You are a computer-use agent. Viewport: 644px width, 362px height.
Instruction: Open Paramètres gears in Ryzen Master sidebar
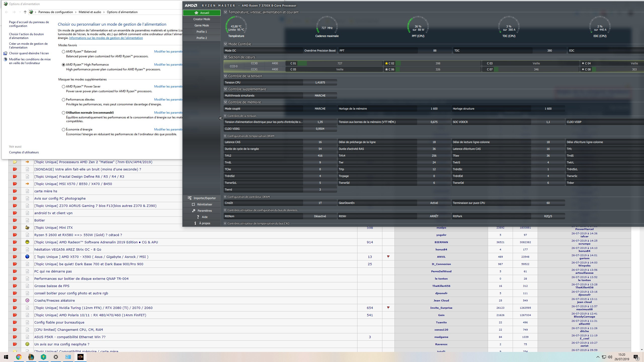point(194,211)
